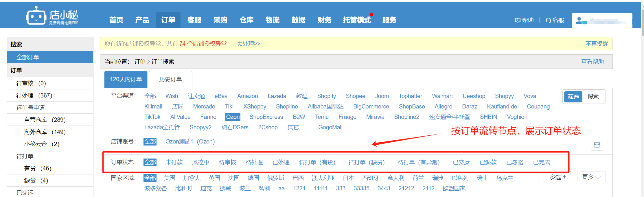The image size is (644, 197).
Task: Open the 托管模式 menu
Action: click(357, 20)
